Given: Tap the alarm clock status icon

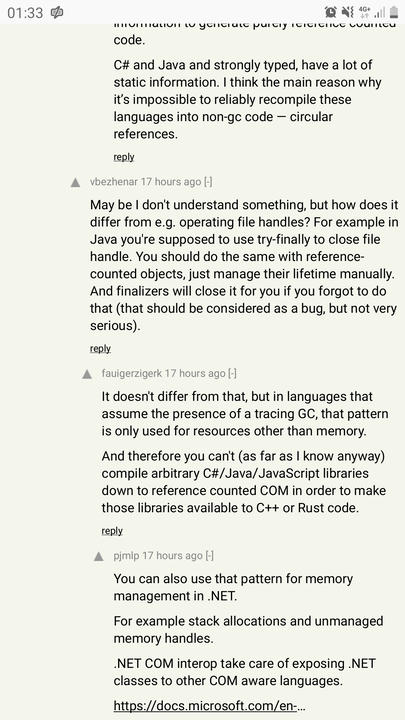Looking at the screenshot, I should (330, 12).
